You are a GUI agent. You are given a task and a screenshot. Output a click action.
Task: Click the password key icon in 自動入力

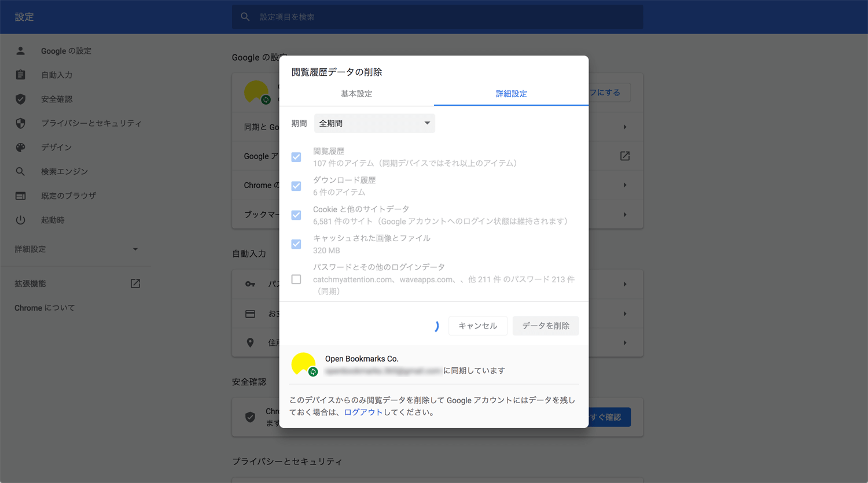click(250, 284)
